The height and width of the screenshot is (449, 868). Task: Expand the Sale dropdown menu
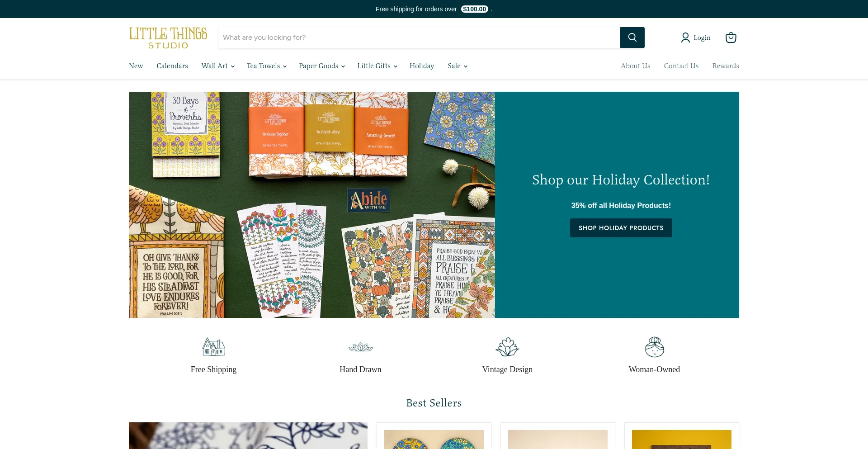(x=458, y=66)
